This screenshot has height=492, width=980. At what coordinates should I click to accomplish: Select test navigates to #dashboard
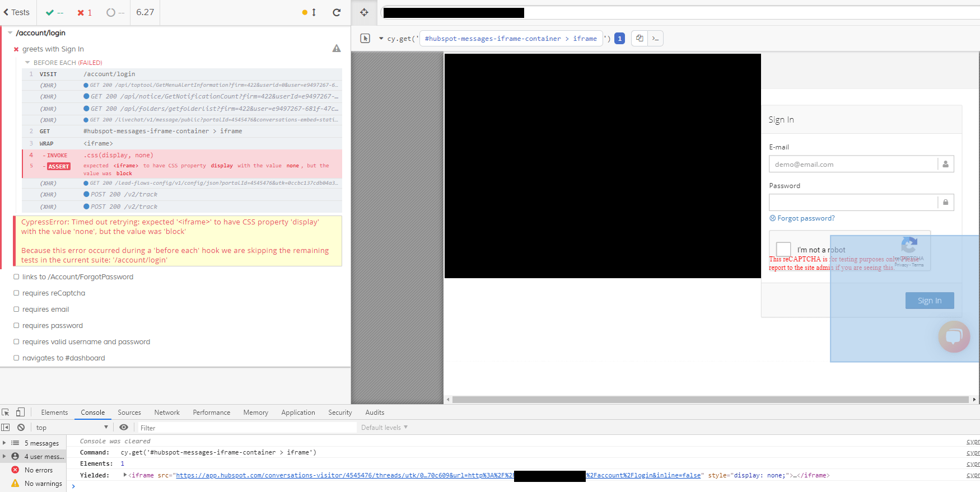pyautogui.click(x=64, y=358)
